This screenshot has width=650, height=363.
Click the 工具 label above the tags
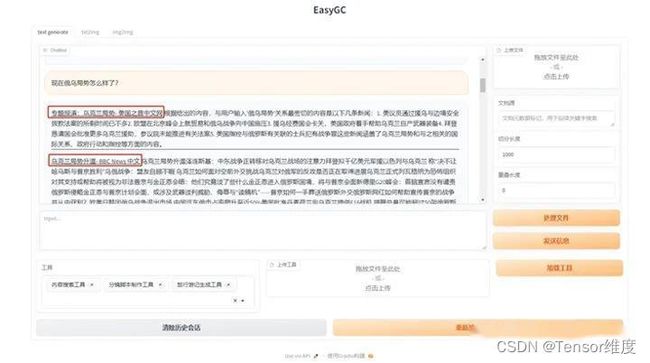pyautogui.click(x=47, y=267)
